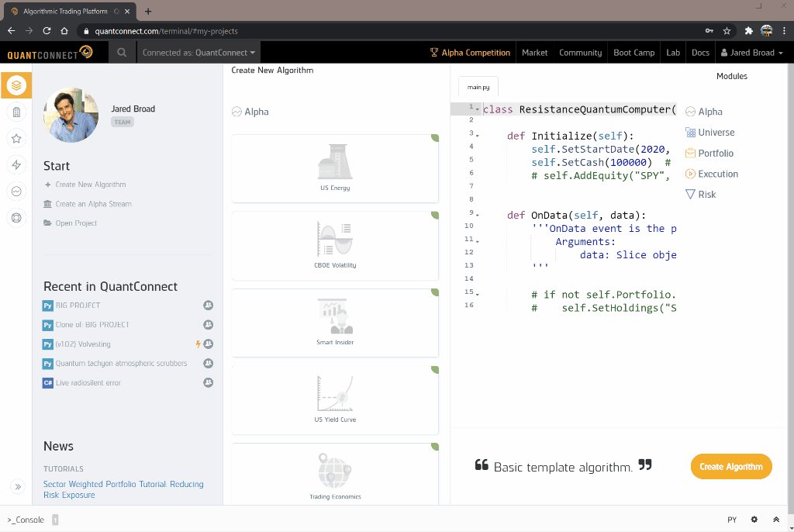Click the search magnifier icon

pos(122,52)
